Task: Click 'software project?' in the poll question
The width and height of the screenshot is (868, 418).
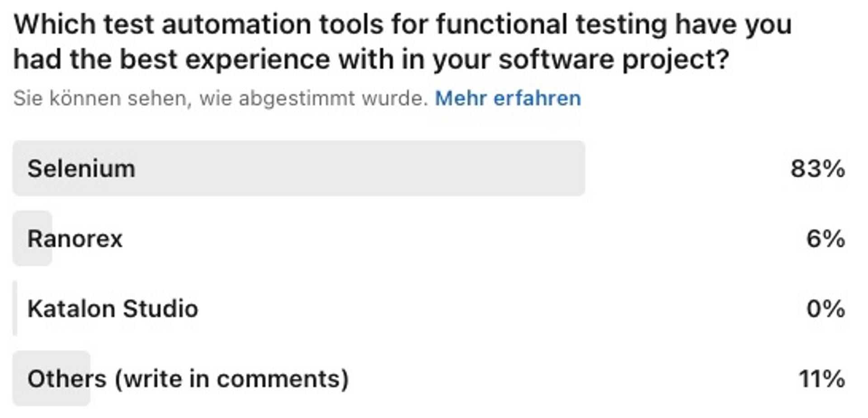Action: [614, 59]
